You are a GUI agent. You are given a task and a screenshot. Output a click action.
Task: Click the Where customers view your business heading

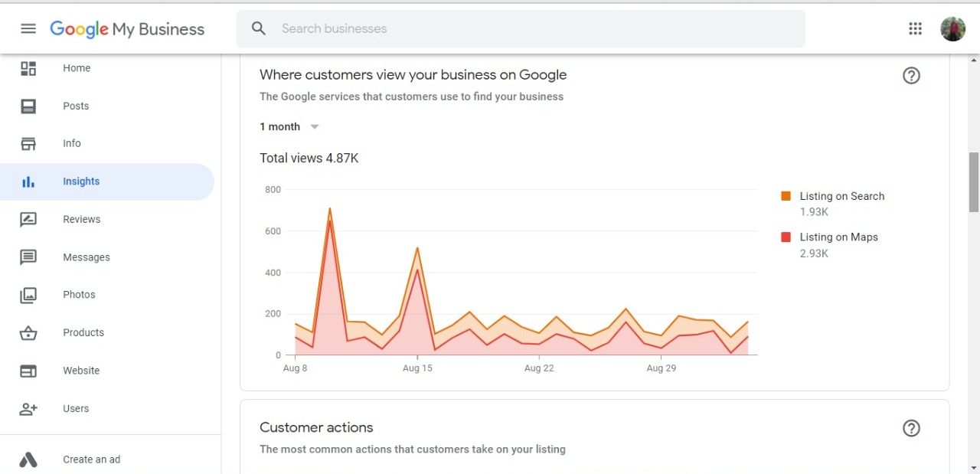pyautogui.click(x=413, y=75)
